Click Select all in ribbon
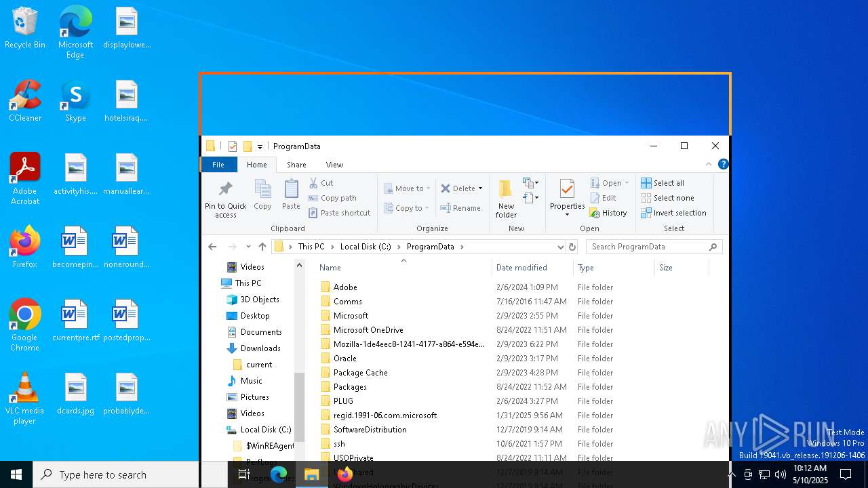The width and height of the screenshot is (868, 488). pos(663,183)
